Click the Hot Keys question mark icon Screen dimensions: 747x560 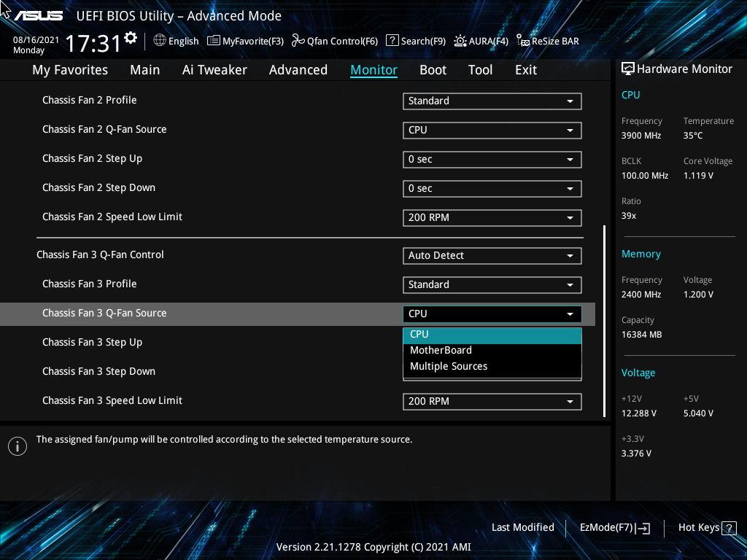[729, 528]
